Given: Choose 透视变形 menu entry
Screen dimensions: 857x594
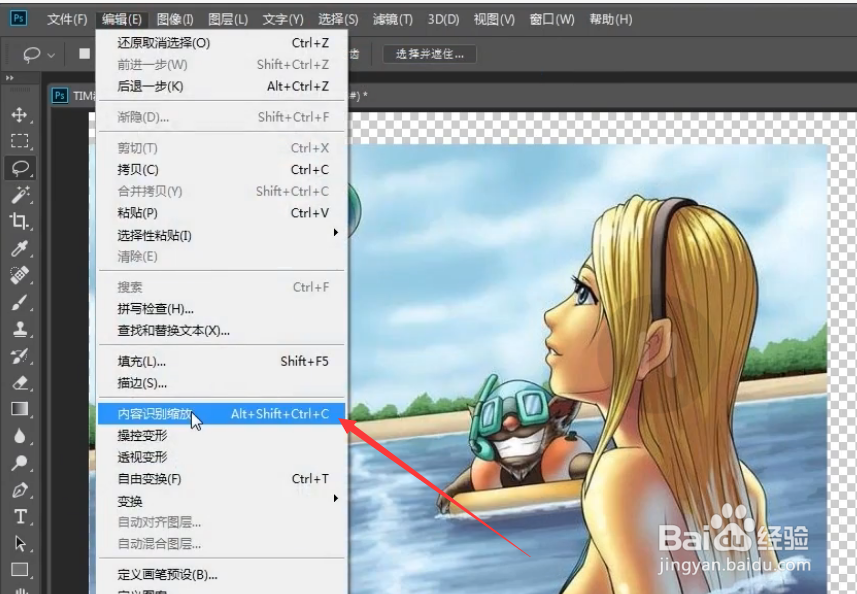Looking at the screenshot, I should [x=222, y=457].
